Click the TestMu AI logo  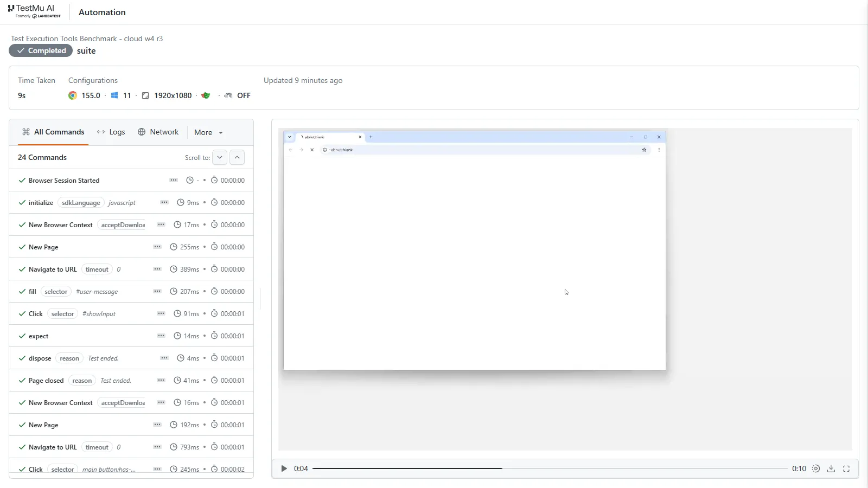[x=34, y=11]
